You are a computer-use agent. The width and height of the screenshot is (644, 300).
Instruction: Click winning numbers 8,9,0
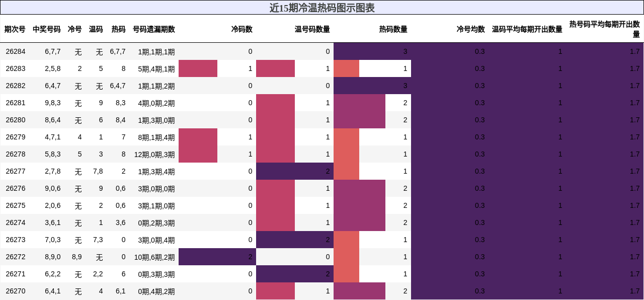point(53,257)
